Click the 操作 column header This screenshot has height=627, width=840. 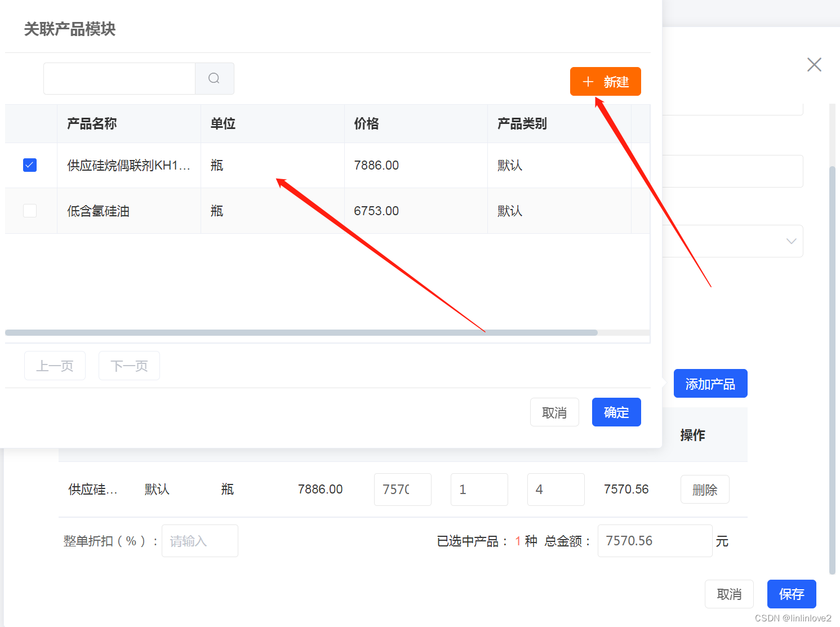click(692, 435)
